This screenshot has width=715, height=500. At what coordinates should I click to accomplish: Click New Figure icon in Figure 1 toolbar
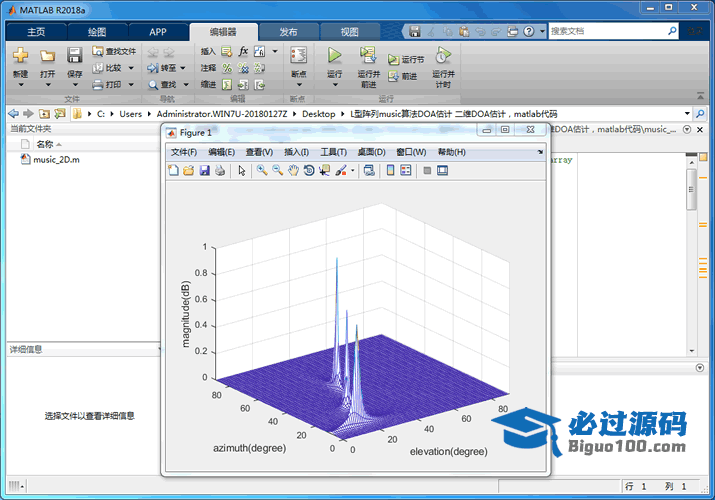(x=173, y=170)
